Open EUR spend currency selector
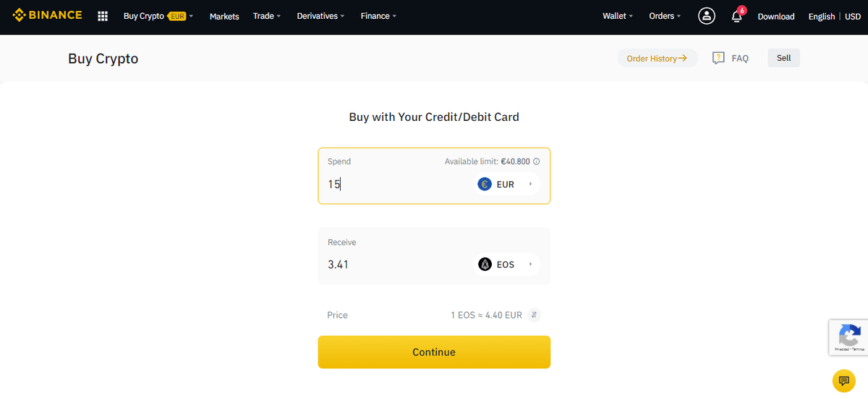Image resolution: width=868 pixels, height=399 pixels. 506,184
